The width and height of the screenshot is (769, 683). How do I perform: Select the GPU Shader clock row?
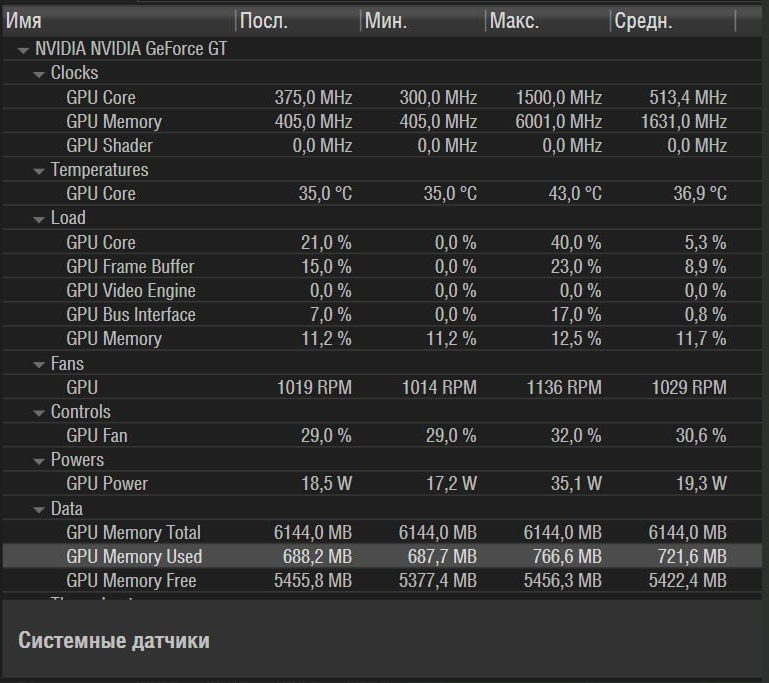(383, 145)
